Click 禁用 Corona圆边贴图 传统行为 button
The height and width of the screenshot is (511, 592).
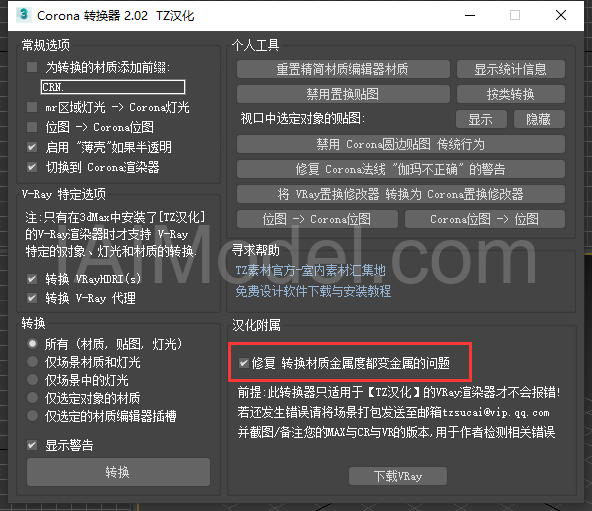coord(401,144)
